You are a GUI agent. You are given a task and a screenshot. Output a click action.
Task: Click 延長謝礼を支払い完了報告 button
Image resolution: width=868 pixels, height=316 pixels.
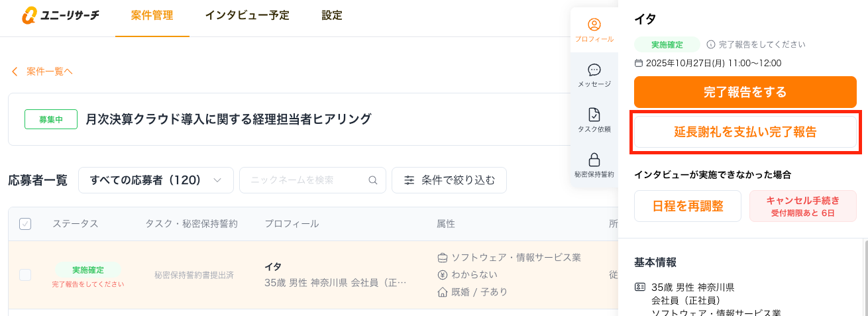(745, 132)
